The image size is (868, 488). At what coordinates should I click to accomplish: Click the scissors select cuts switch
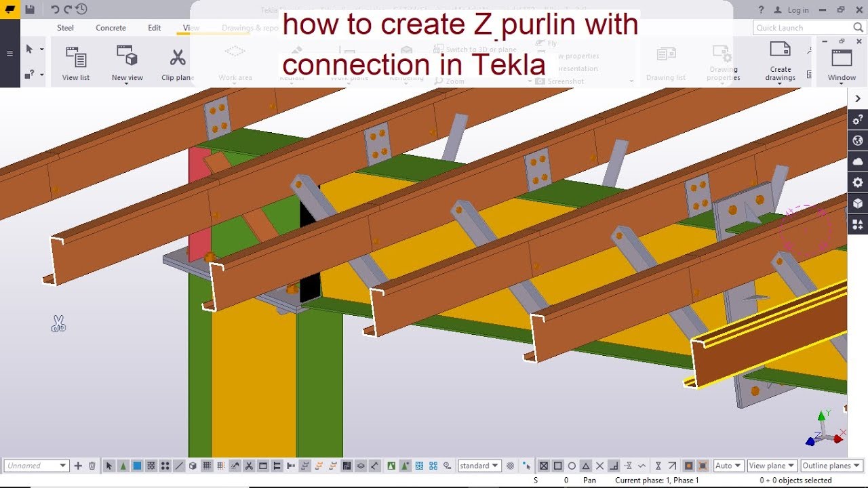point(249,466)
